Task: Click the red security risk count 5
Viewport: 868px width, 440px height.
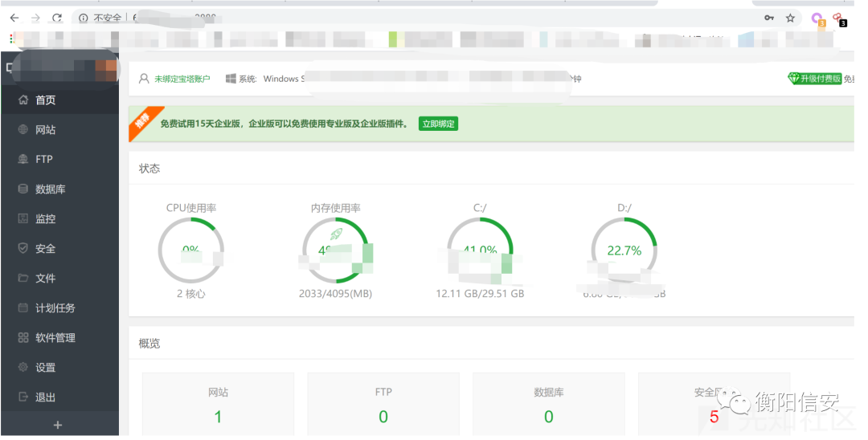Action: click(714, 417)
